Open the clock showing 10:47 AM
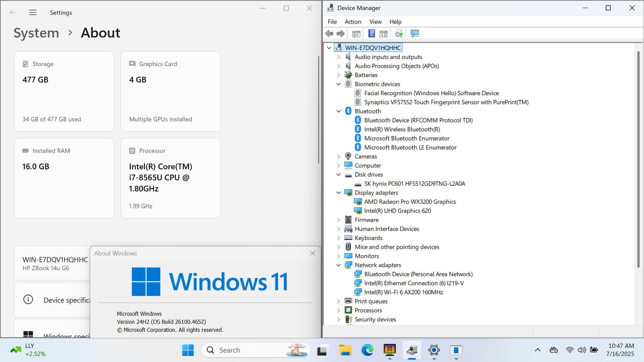This screenshot has height=362, width=644. point(620,350)
